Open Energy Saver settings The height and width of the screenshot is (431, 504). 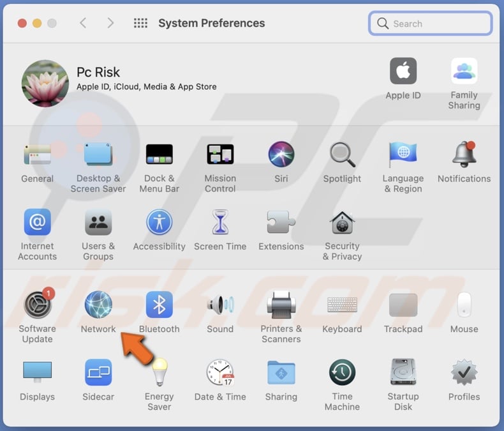tap(159, 373)
